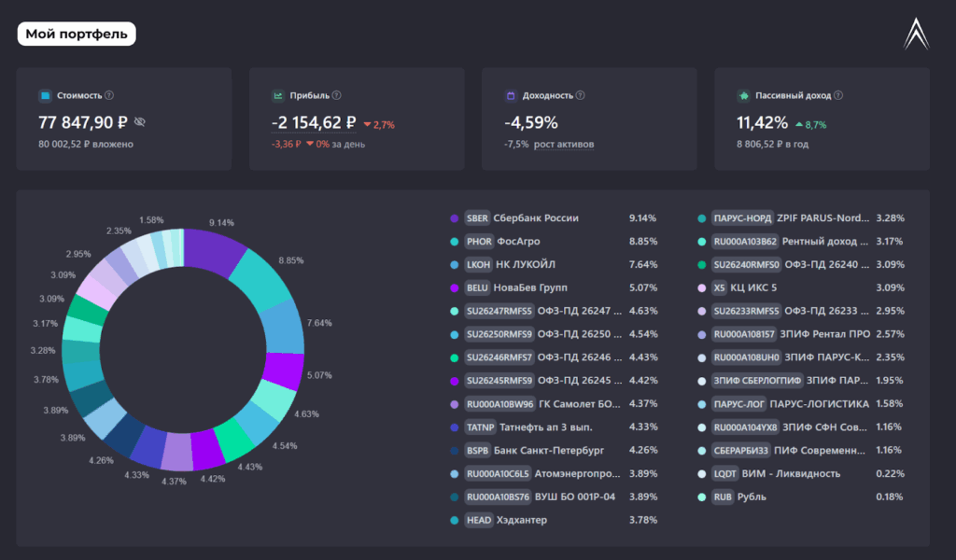This screenshot has width=956, height=560.
Task: Select the SU26247RMFS5 ticker badge
Action: (499, 311)
